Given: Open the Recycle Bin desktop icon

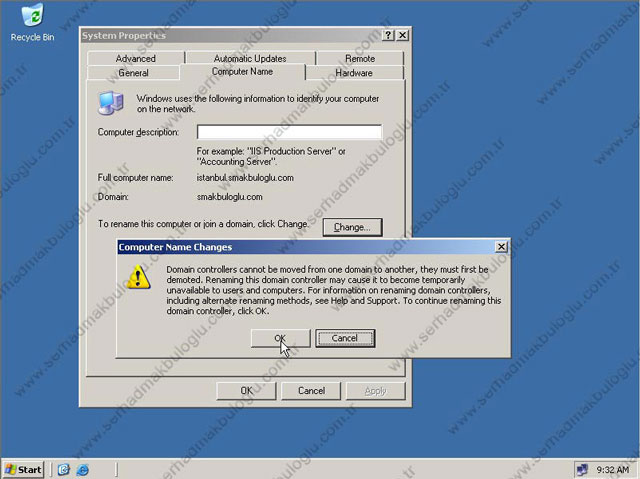Looking at the screenshot, I should (x=32, y=22).
